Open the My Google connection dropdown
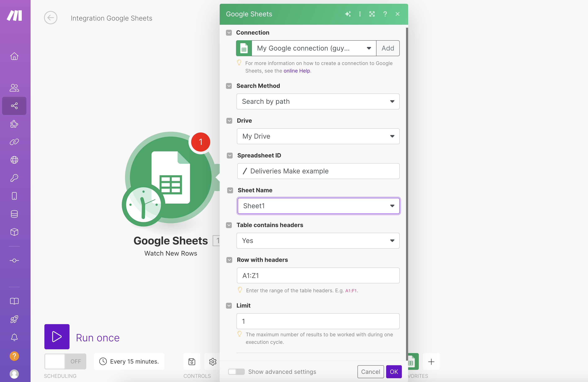 coord(314,48)
